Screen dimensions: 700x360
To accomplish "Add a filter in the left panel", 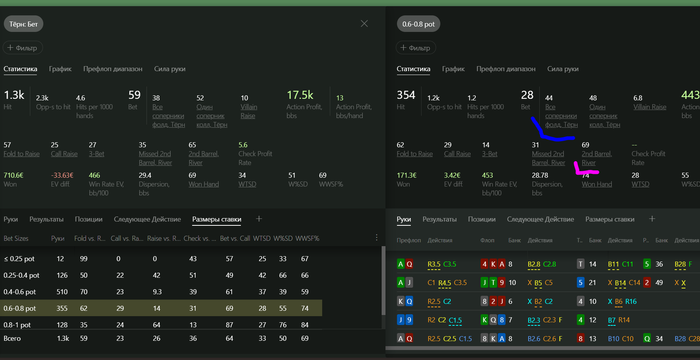I will 22,48.
